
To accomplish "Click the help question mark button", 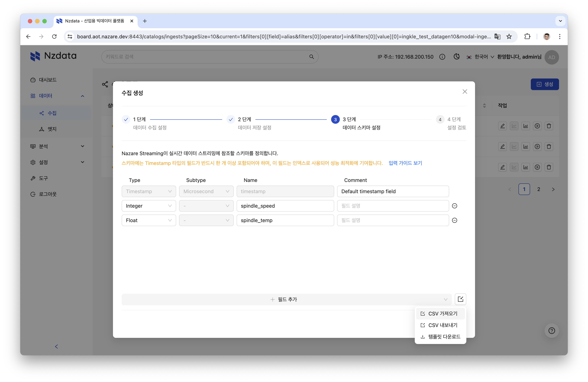I will point(551,331).
